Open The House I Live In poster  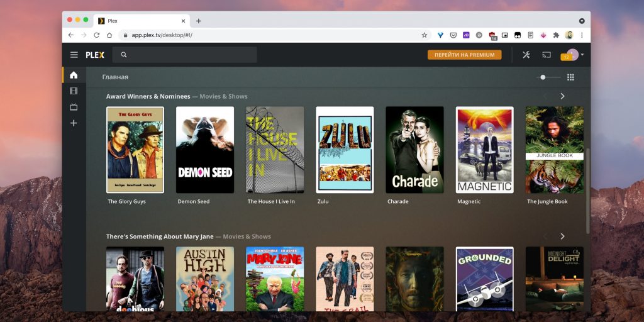click(x=275, y=150)
